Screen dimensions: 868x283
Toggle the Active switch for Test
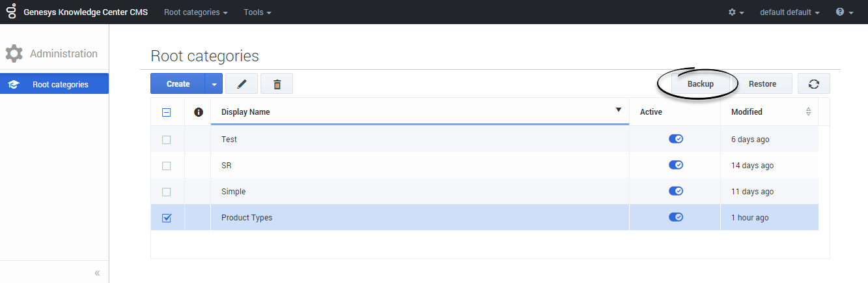click(675, 139)
